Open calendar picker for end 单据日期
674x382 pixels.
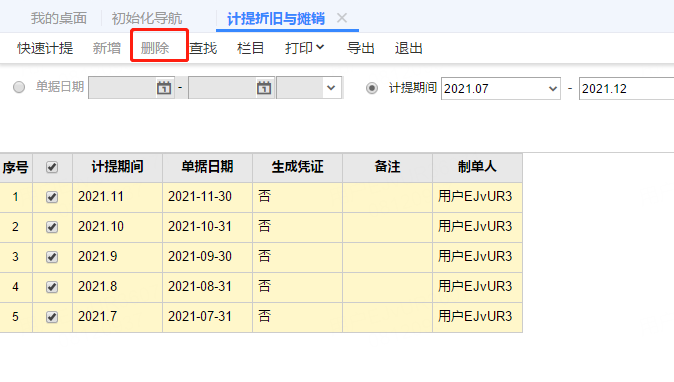264,88
